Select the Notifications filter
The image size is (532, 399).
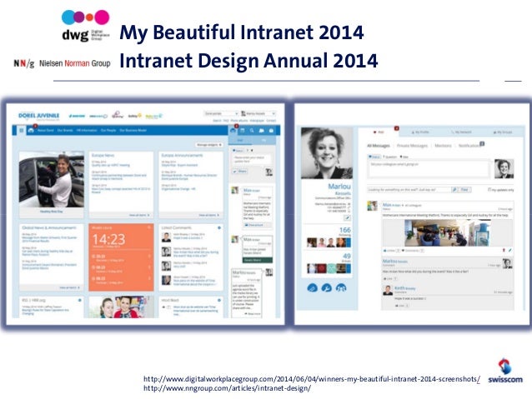[x=469, y=146]
